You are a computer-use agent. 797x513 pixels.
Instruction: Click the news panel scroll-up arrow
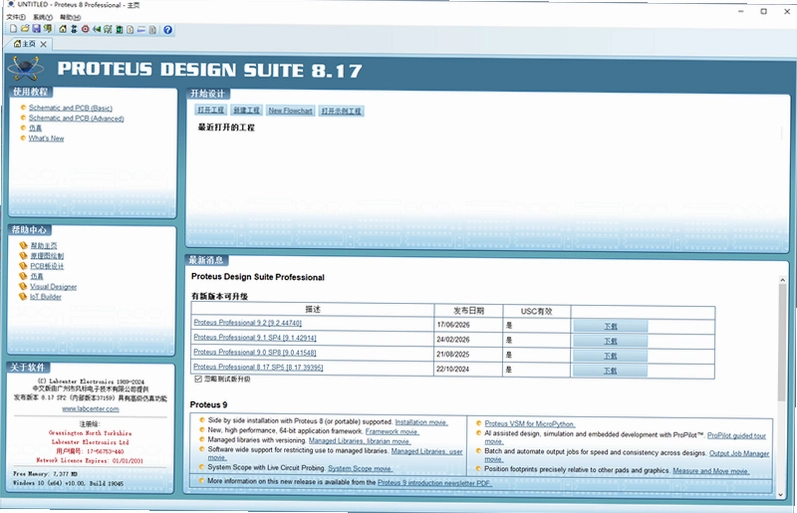(x=782, y=280)
